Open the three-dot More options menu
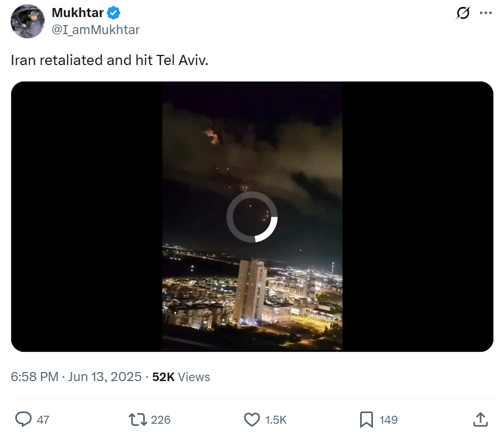Screen dimensions: 504x436 pos(486,13)
